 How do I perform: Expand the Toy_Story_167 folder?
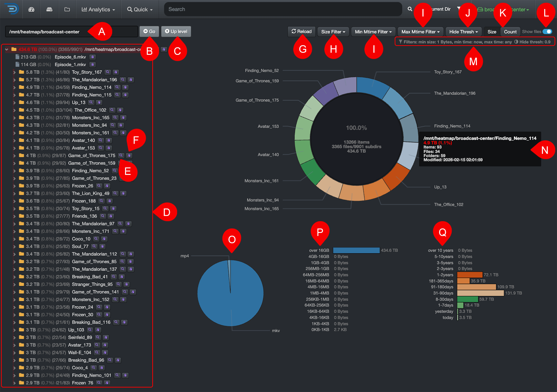click(14, 72)
